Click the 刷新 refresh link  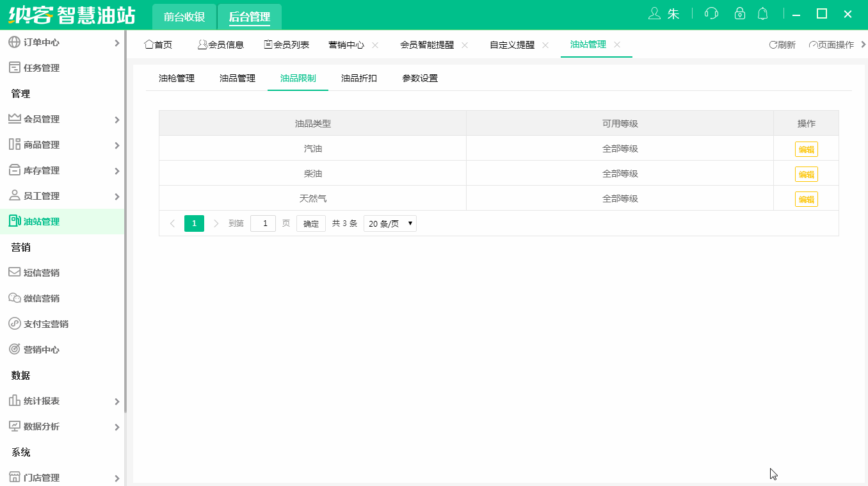tap(782, 44)
